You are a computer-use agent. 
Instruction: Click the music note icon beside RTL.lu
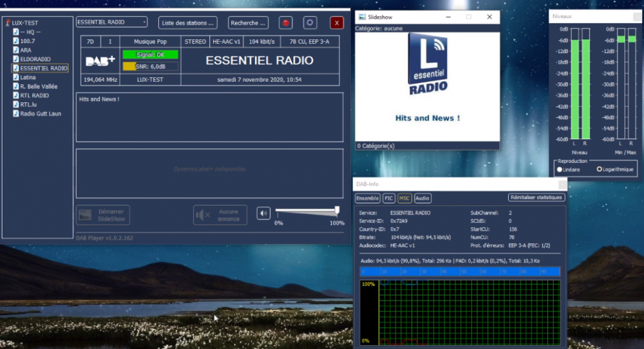15,104
